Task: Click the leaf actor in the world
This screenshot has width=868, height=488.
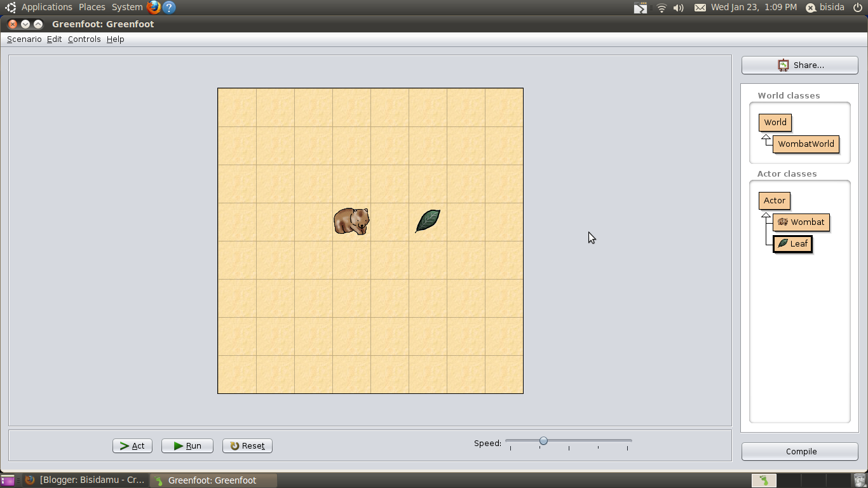Action: 428,221
